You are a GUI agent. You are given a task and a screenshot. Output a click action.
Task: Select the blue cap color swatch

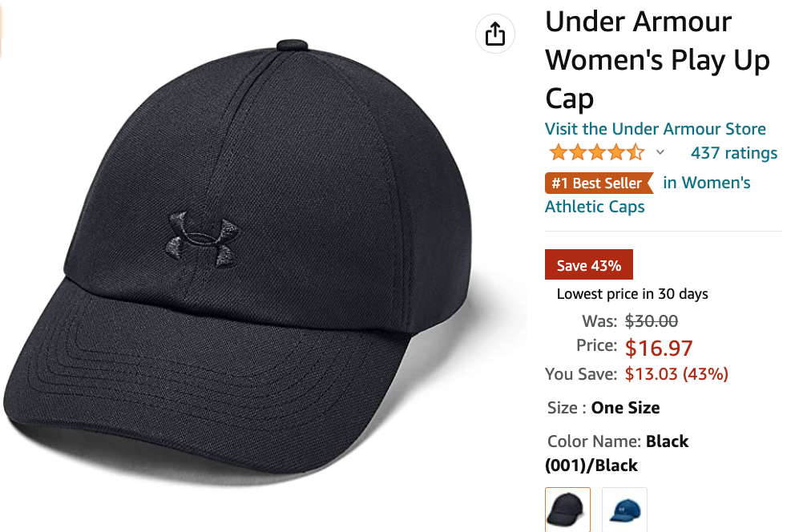click(x=624, y=510)
